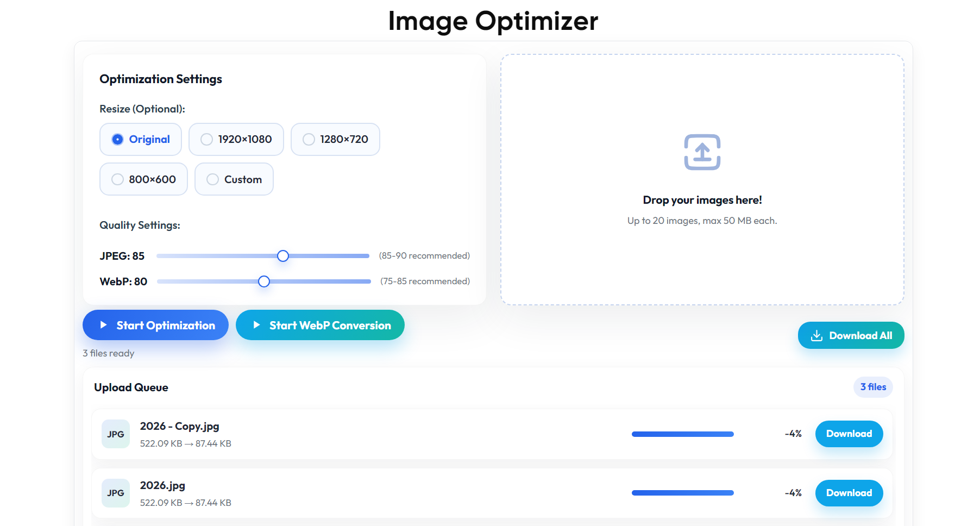The width and height of the screenshot is (980, 526).
Task: Click the play icon on Start WebP Conversion
Action: click(257, 325)
